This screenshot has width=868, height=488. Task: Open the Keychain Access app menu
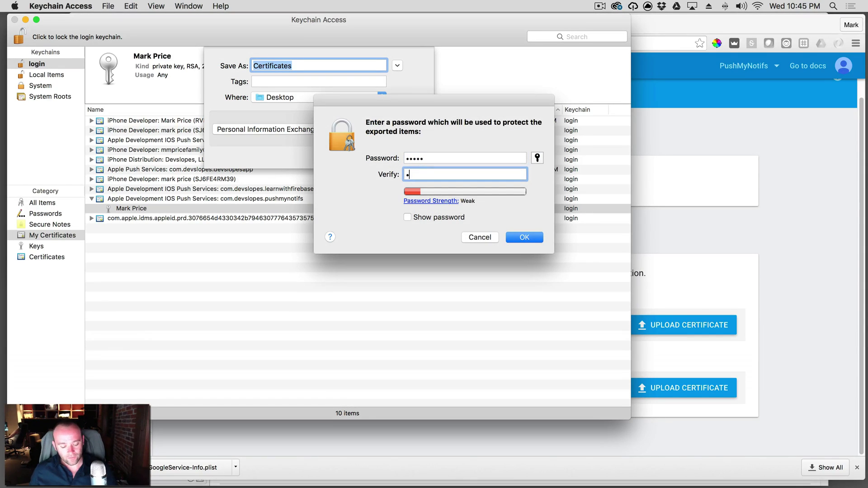click(x=61, y=6)
